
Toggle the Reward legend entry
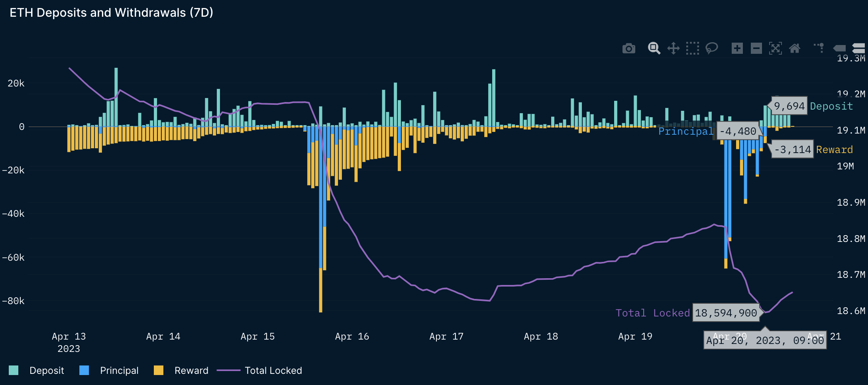(191, 371)
